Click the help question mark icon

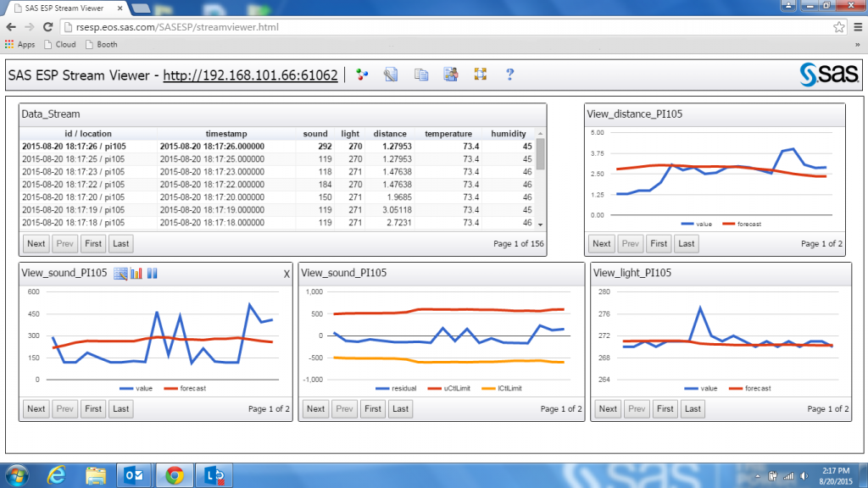coord(509,75)
